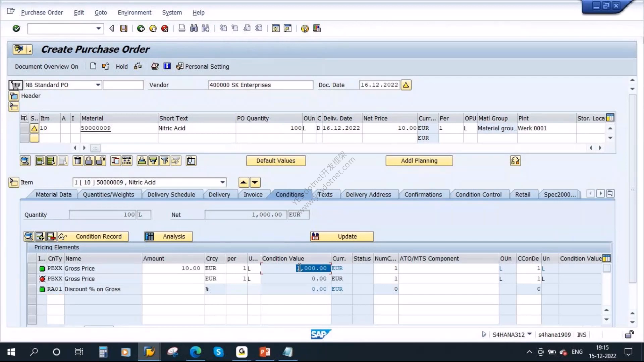Screen dimensions: 644x362
Task: Click the Delete condition row icon
Action: pos(51,237)
